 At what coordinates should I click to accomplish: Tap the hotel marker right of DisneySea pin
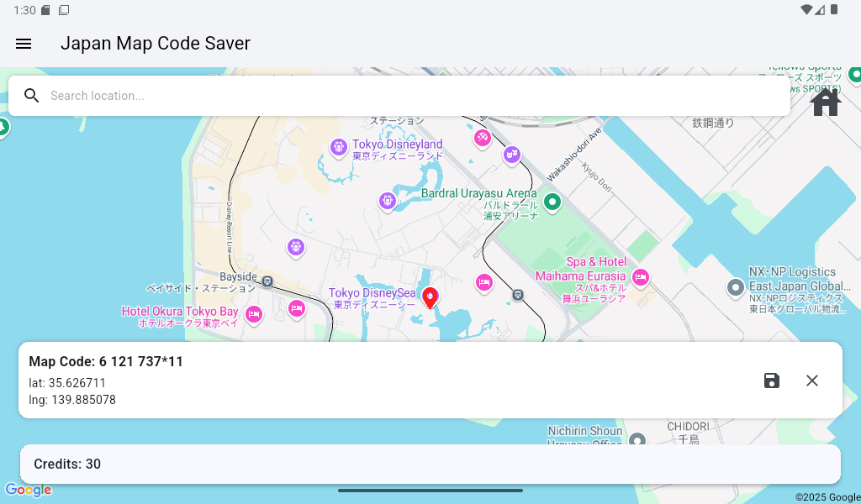(483, 283)
